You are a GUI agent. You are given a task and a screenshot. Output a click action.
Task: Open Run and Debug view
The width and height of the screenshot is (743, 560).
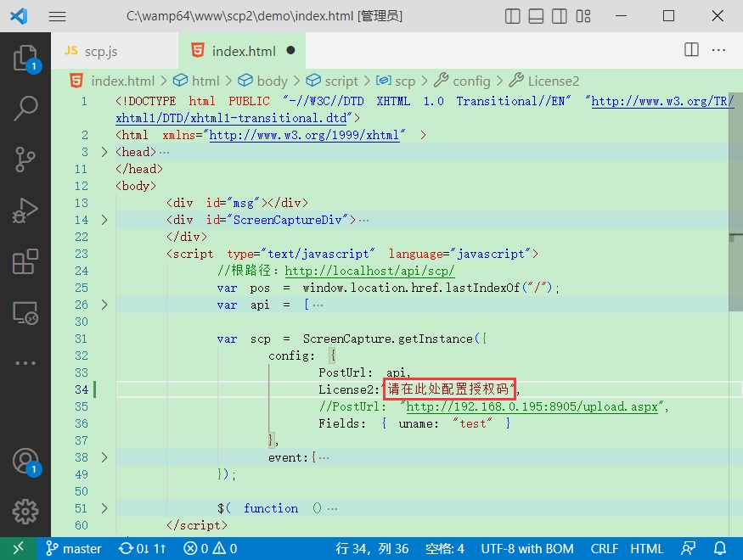coord(25,210)
